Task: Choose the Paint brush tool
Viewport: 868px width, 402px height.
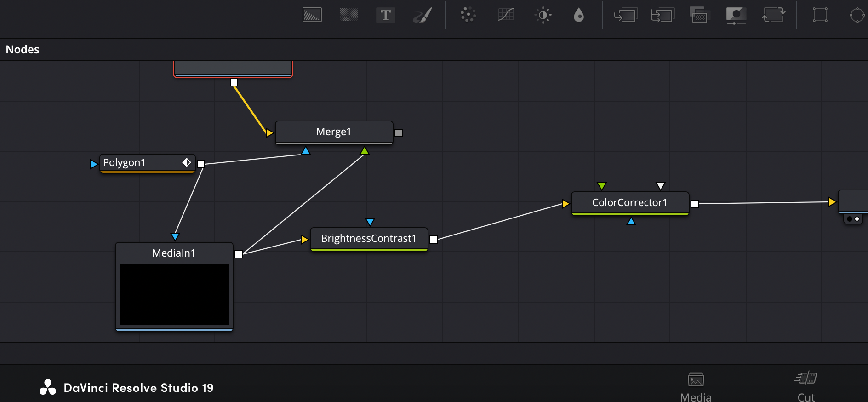Action: (422, 15)
